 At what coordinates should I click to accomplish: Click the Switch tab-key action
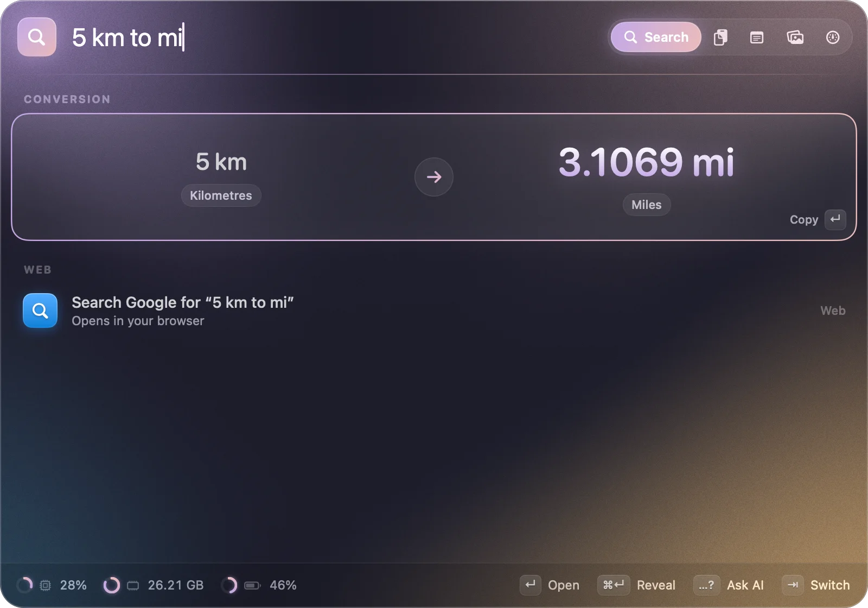click(x=816, y=585)
